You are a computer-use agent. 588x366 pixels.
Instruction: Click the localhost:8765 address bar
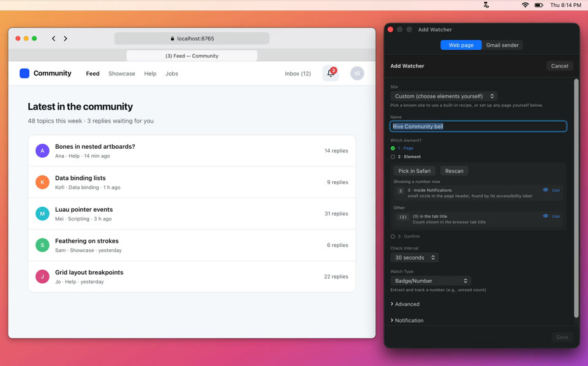192,39
